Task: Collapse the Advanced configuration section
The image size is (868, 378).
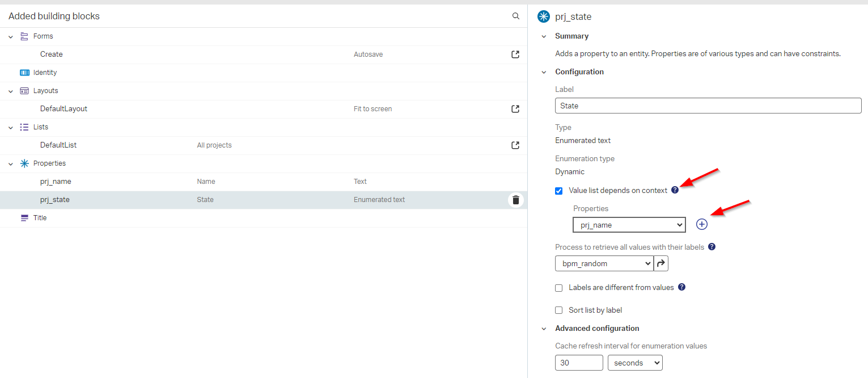Action: point(544,329)
